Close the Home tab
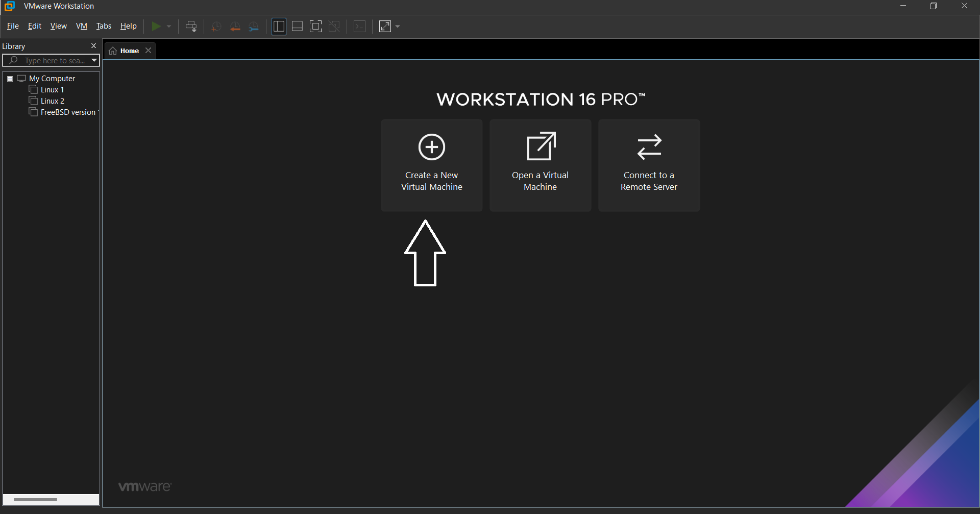This screenshot has width=980, height=514. point(149,51)
